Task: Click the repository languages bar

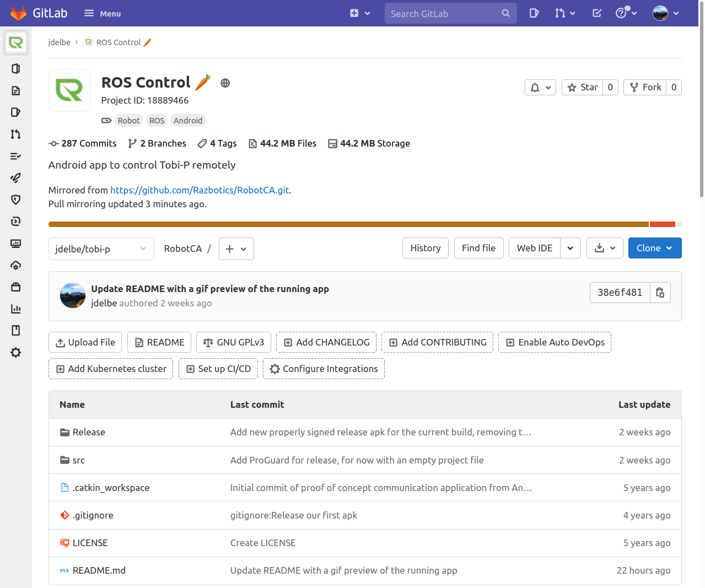Action: pos(365,224)
